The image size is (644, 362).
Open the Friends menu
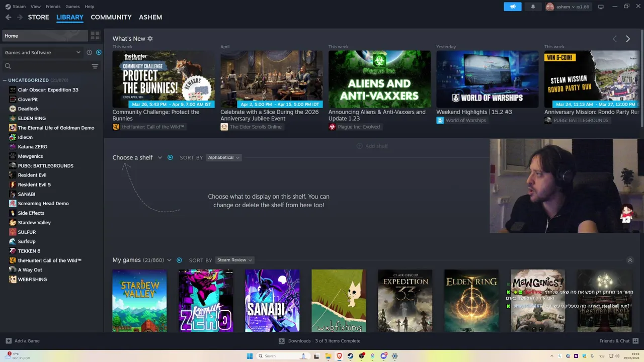[53, 7]
